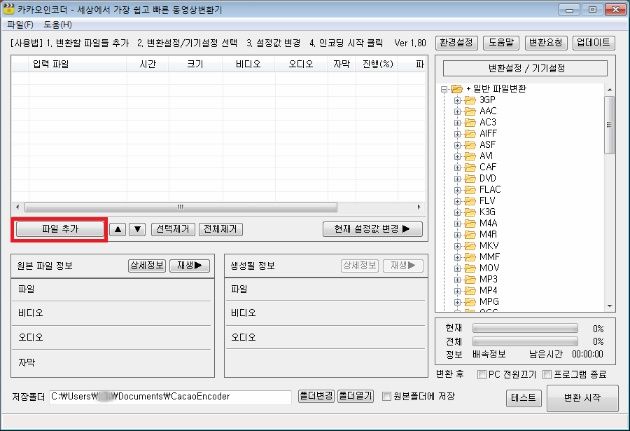Image resolution: width=630 pixels, height=431 pixels.
Task: Collapse the 일반 파일변환 tree root
Action: click(x=444, y=89)
